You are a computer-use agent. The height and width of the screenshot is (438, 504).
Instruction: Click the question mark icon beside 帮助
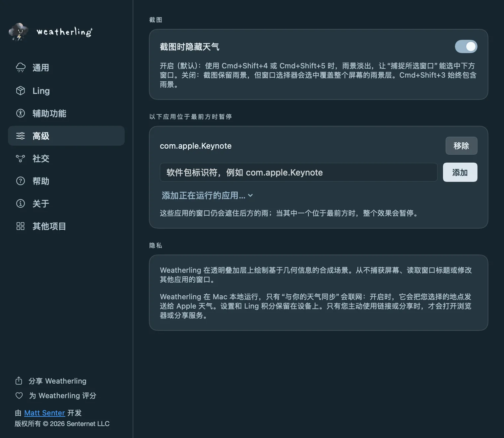(x=21, y=181)
